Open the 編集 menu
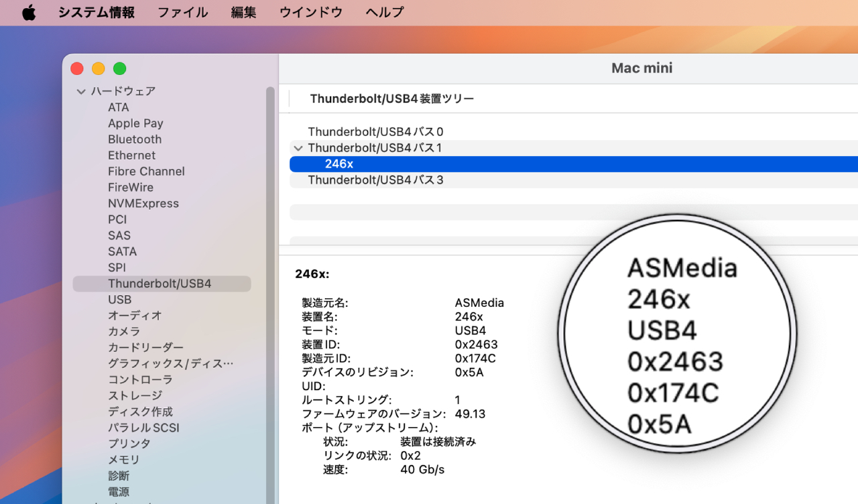Viewport: 858px width, 504px height. [x=243, y=13]
